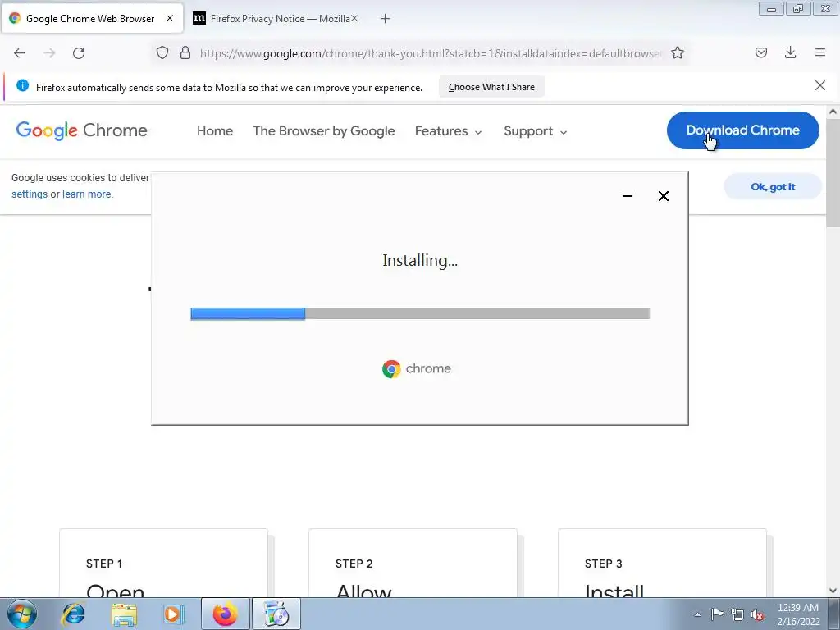The height and width of the screenshot is (630, 840).
Task: Reload the current page
Action: click(79, 52)
